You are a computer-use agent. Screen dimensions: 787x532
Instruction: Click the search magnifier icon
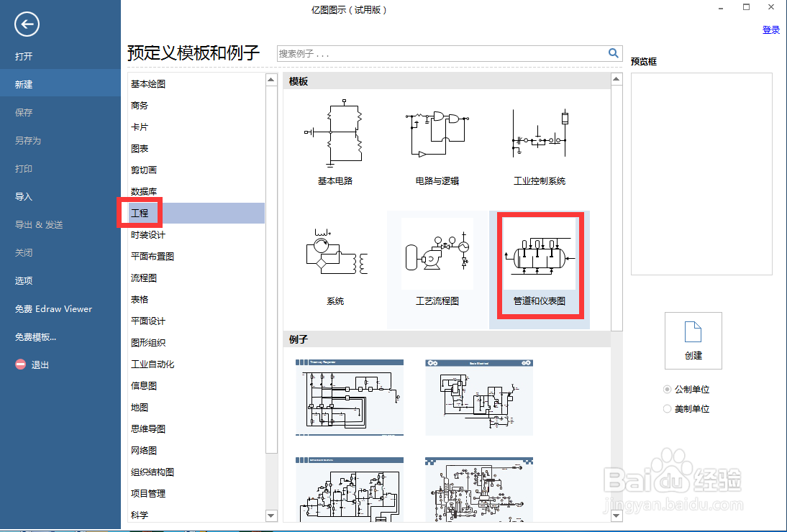point(613,52)
